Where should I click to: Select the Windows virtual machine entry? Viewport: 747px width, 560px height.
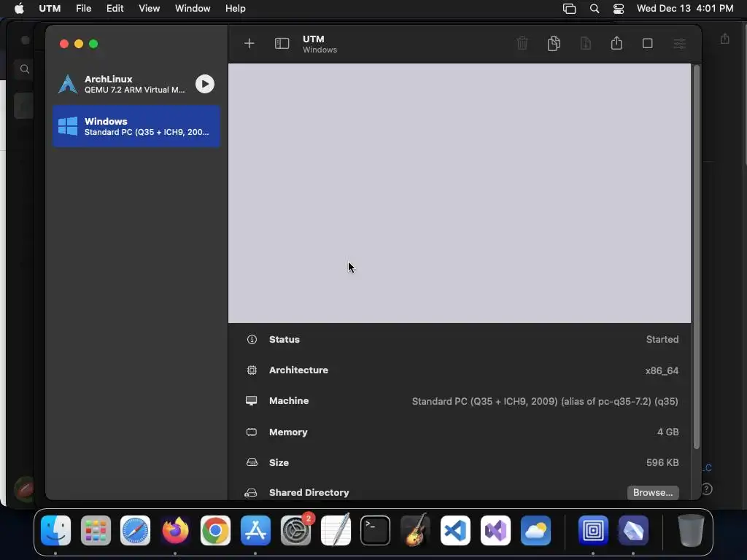136,126
